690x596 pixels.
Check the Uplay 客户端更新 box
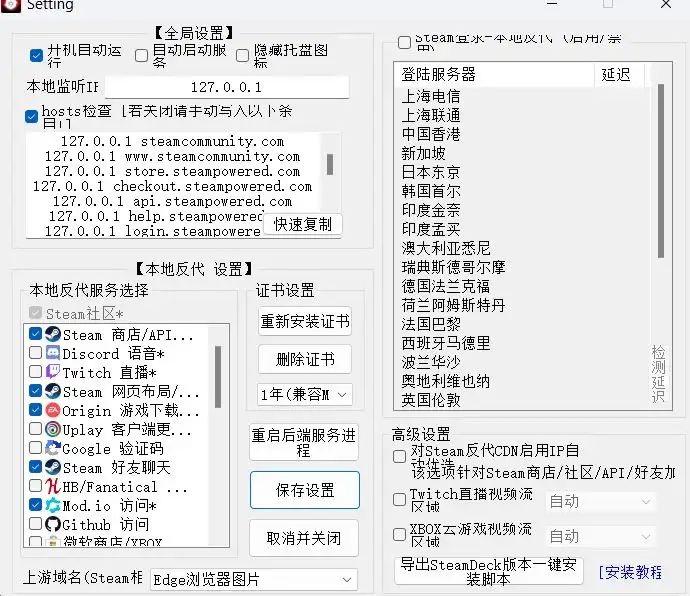[x=36, y=428]
